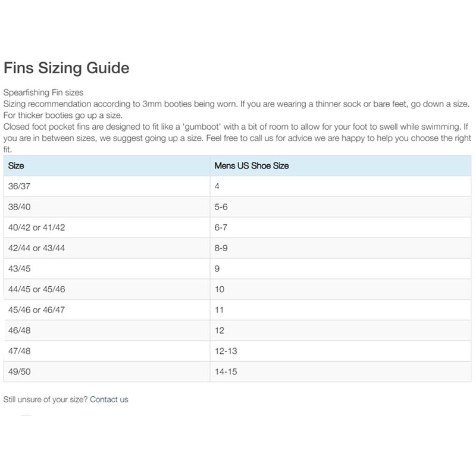Screen dimensions: 476x476
Task: Click the 6-7 shoe size cell
Action: (x=221, y=228)
